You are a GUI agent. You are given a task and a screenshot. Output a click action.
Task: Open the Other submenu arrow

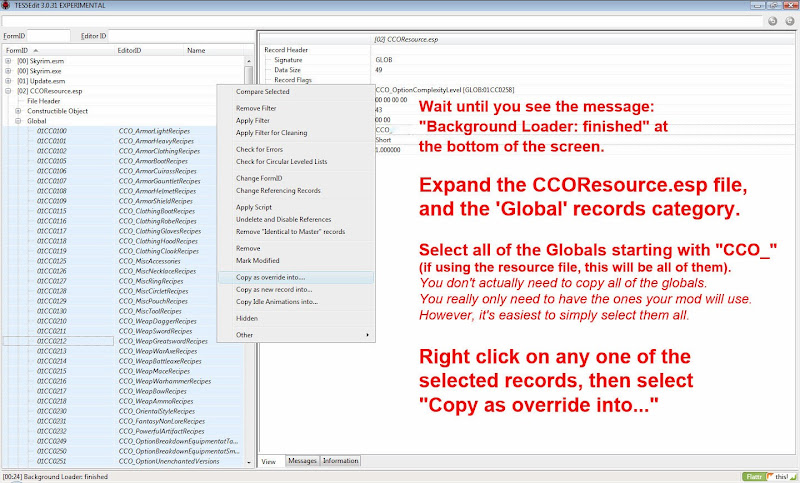point(367,335)
